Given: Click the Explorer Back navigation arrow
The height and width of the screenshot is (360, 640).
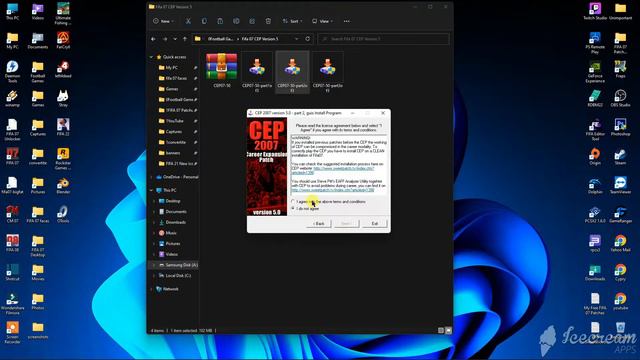Looking at the screenshot, I should (x=153, y=39).
